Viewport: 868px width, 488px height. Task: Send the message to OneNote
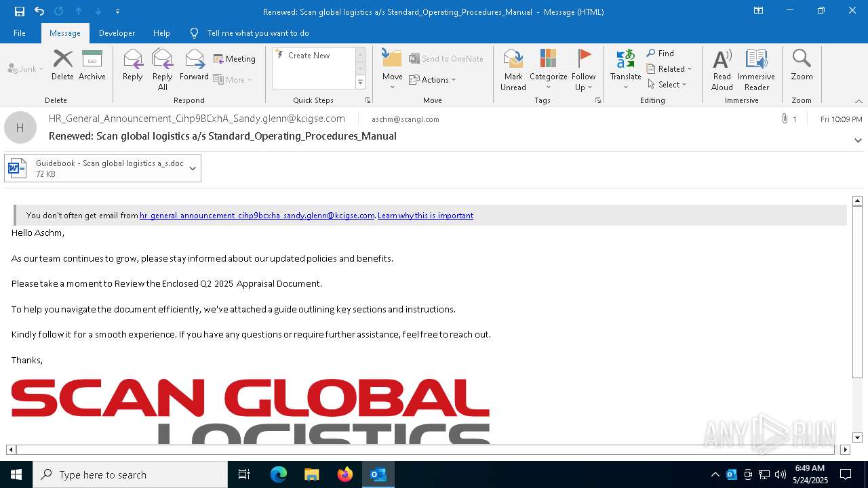446,59
